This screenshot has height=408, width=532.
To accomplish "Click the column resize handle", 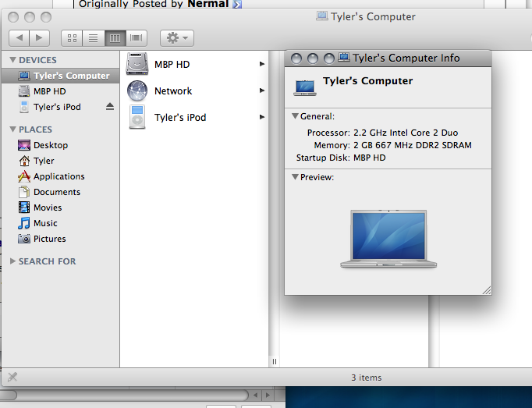I will click(x=274, y=361).
